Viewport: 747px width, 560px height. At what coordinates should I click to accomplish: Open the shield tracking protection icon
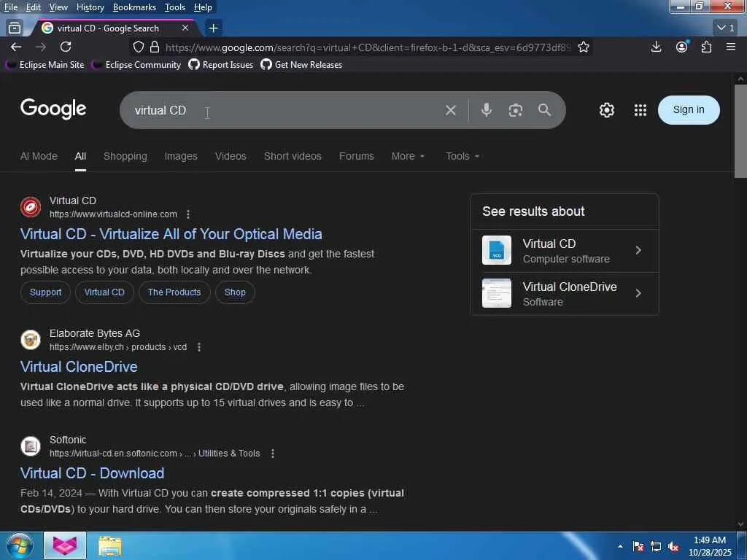[138, 47]
